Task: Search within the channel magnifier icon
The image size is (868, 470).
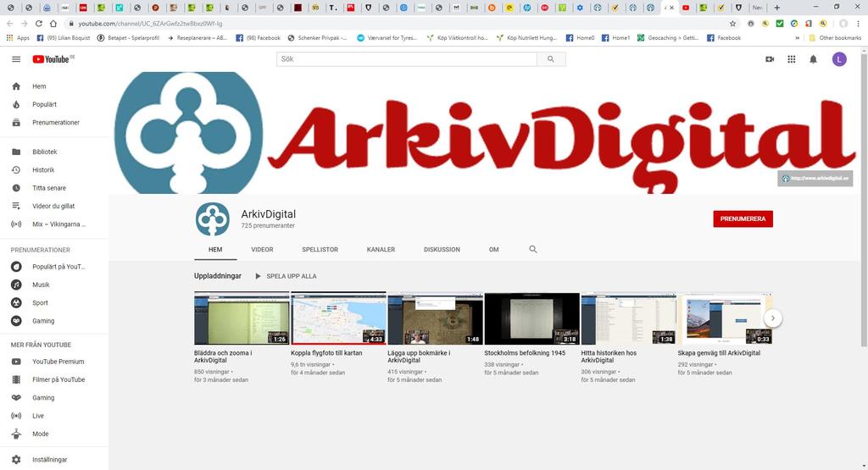Action: (533, 249)
